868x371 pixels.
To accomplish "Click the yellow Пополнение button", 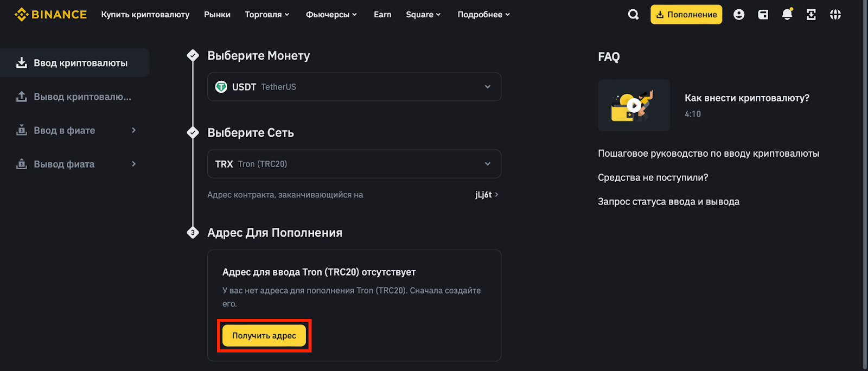I will coord(686,15).
